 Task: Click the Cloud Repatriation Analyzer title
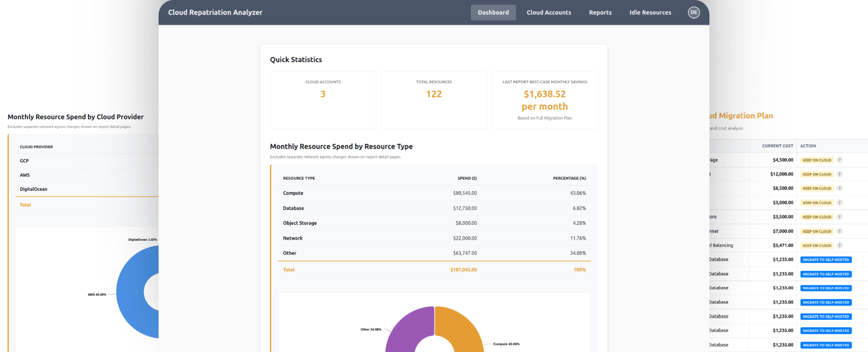coord(215,13)
